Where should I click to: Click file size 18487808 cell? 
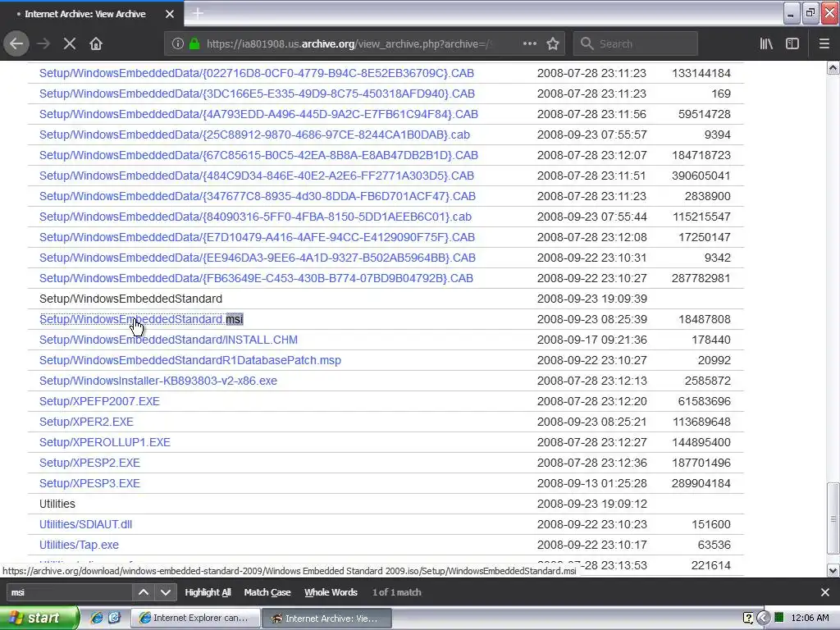[x=704, y=319]
